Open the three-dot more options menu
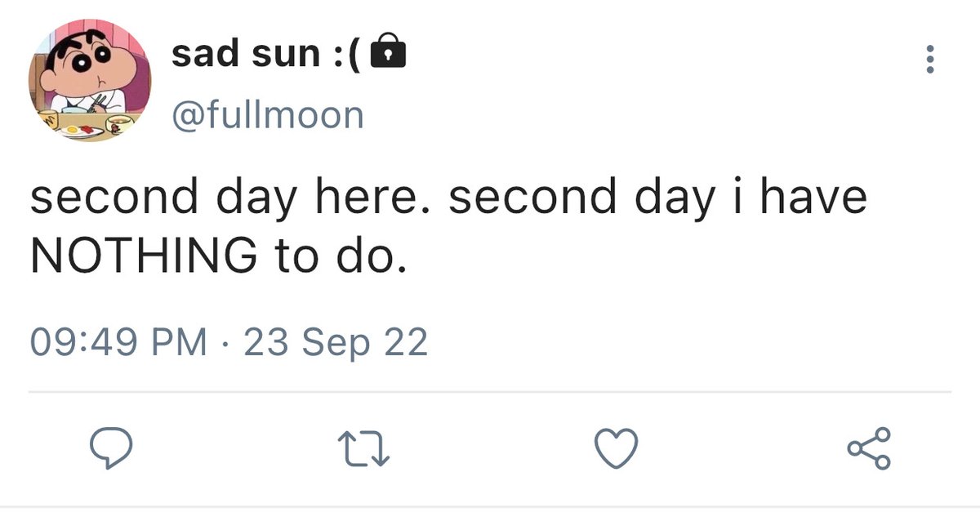 [929, 60]
